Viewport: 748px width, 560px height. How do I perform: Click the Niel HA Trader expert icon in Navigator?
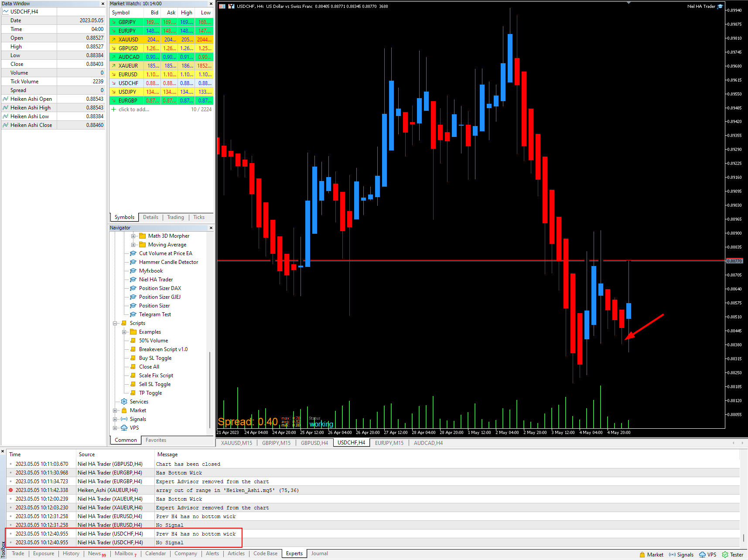pyautogui.click(x=133, y=280)
